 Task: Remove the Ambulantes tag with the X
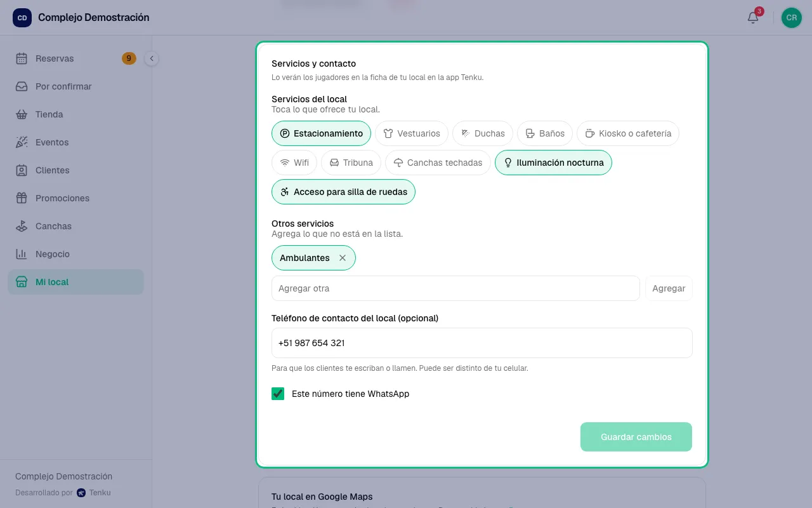tap(343, 258)
